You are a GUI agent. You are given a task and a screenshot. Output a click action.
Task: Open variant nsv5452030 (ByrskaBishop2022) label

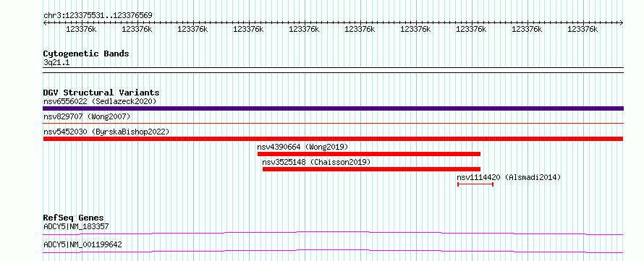106,132
